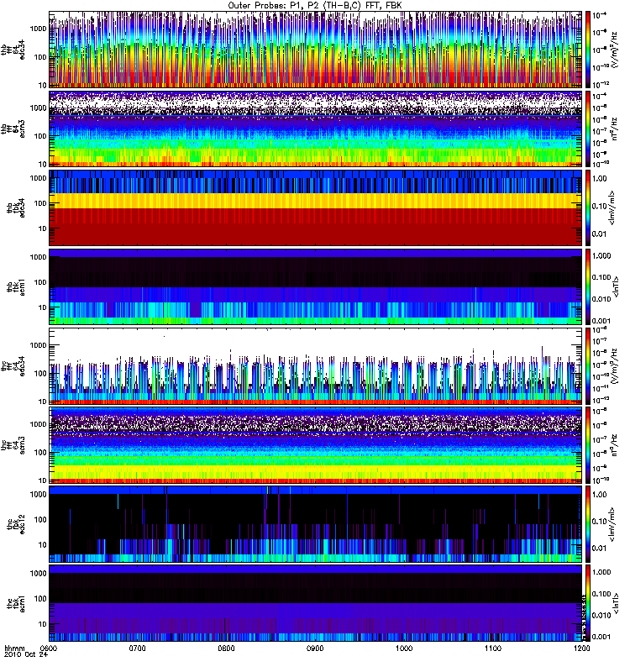Click the color bar beside thc fff scm3 panel

coord(588,445)
